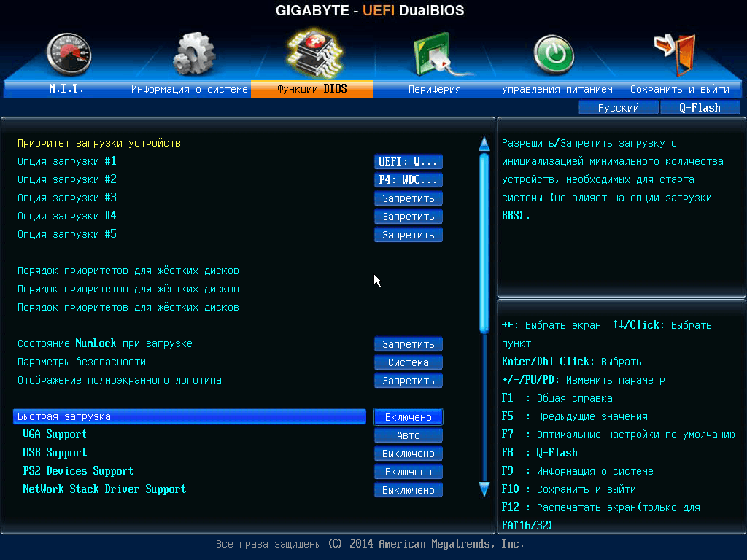Click the Приоритет загрузки устройств heading
Viewport: 747px width, 560px height.
pos(99,144)
